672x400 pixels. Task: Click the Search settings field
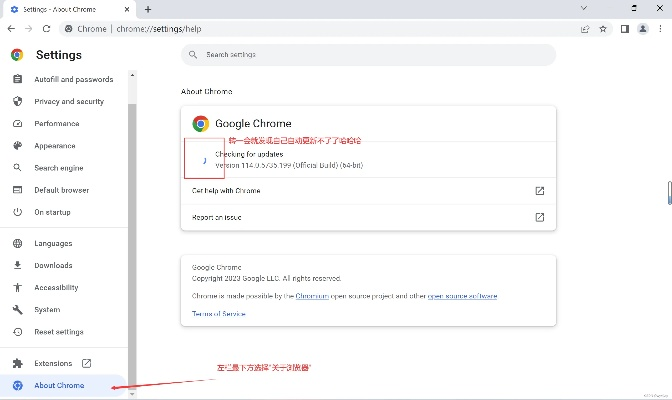click(x=368, y=54)
